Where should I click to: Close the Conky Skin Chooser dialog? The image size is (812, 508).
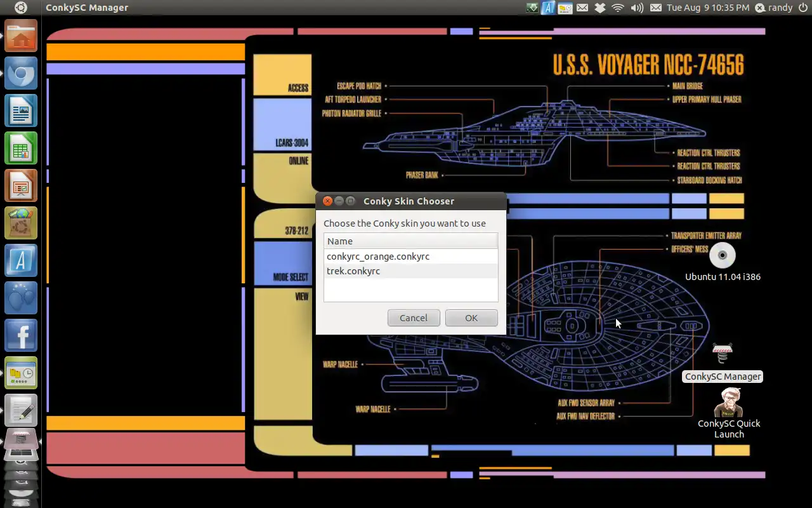point(327,201)
